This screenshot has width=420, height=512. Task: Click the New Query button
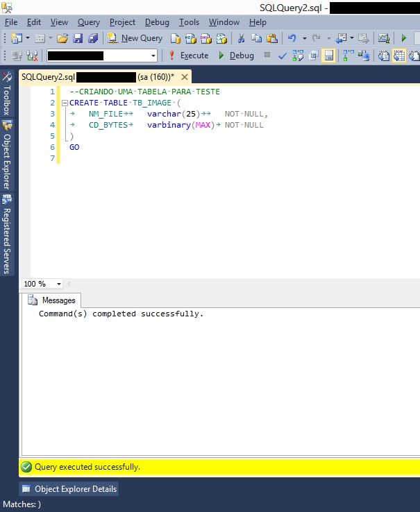click(x=135, y=38)
